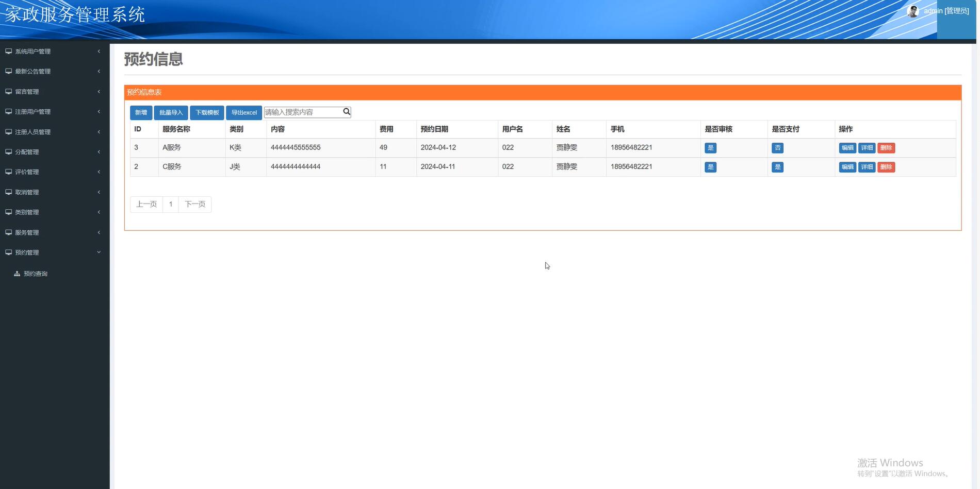Click the monitor icon beside 注册人员管理
The height and width of the screenshot is (489, 980).
click(9, 132)
